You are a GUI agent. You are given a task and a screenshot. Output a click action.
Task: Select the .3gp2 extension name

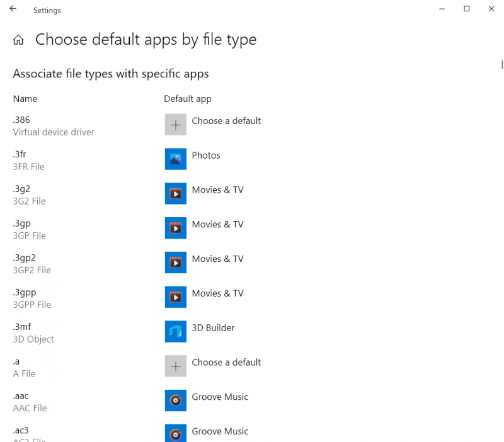pos(25,258)
